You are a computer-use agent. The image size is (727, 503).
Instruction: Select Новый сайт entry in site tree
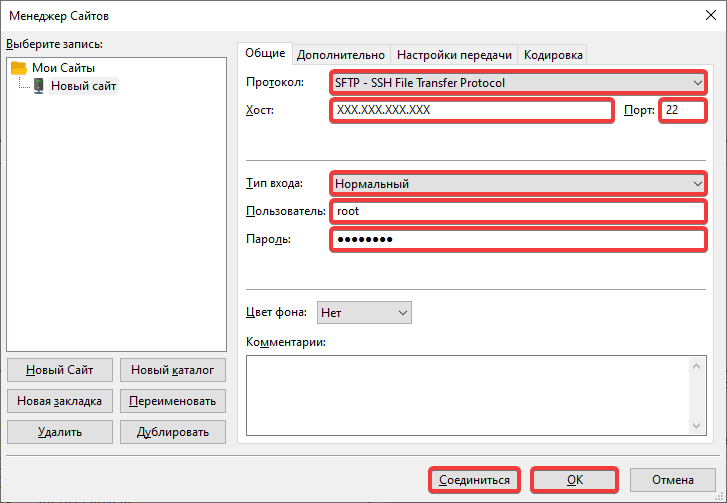[83, 86]
